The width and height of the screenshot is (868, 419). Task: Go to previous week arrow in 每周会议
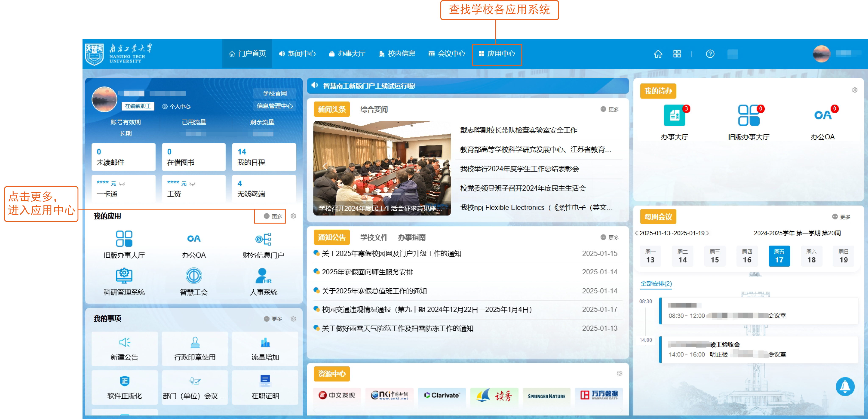(x=637, y=233)
